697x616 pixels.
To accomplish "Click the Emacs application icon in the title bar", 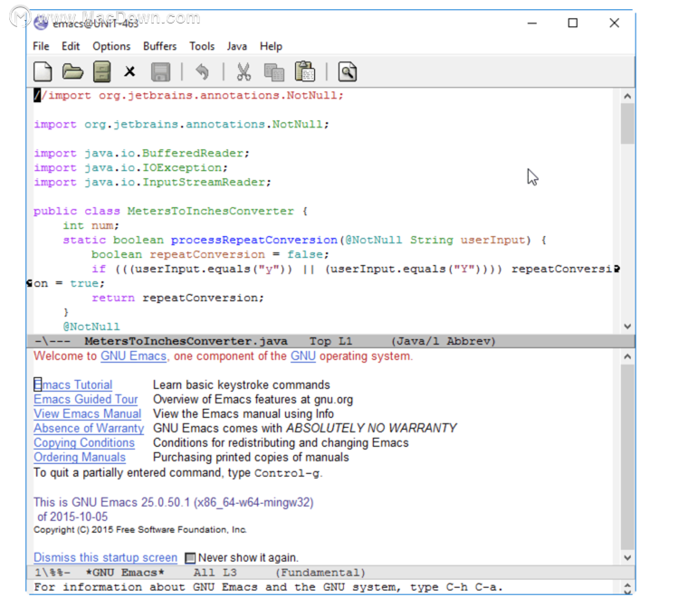I will [41, 23].
